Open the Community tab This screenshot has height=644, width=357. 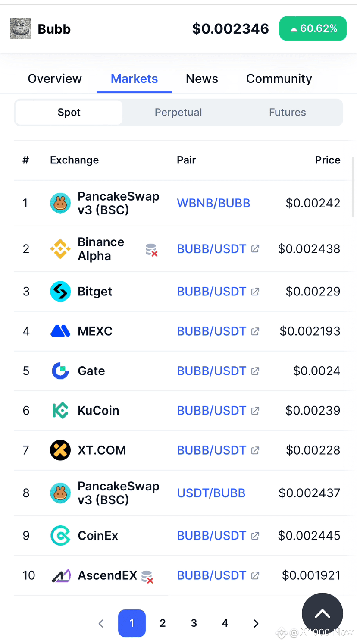pos(279,79)
